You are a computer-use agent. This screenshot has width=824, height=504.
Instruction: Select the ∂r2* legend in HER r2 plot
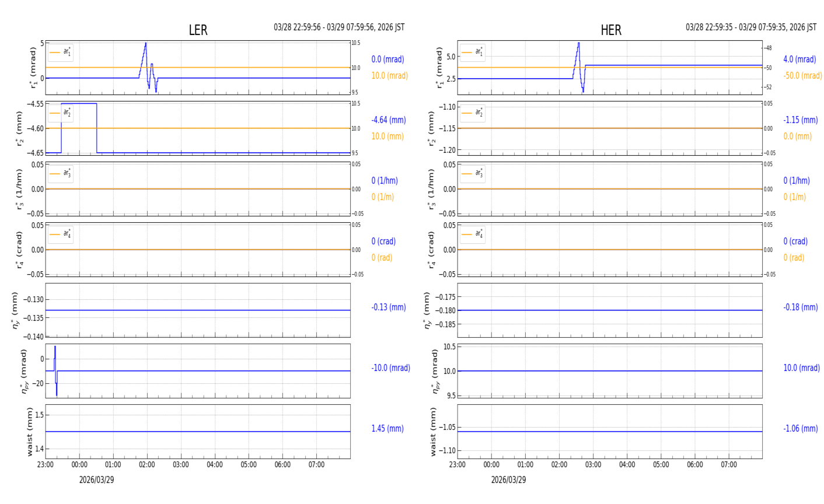coord(473,113)
